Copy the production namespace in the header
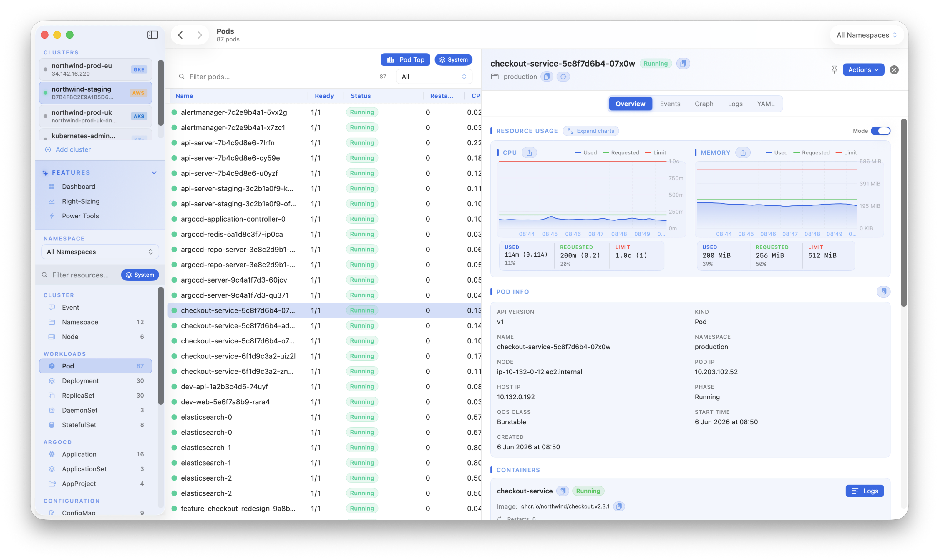The image size is (939, 560). tap(547, 77)
